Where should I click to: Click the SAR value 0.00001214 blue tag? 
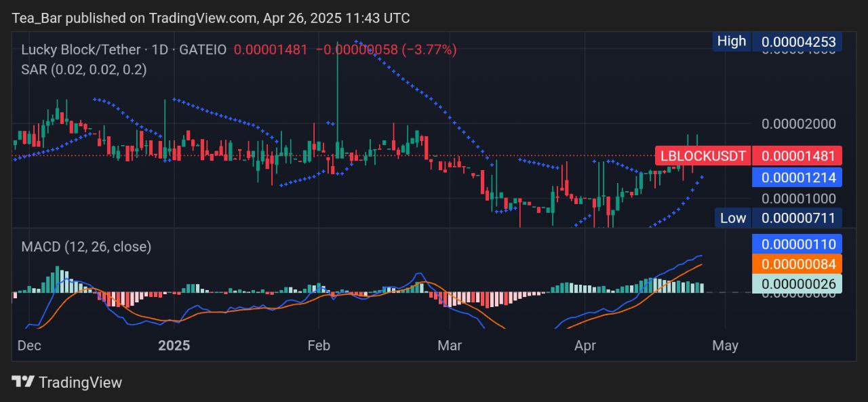click(798, 178)
